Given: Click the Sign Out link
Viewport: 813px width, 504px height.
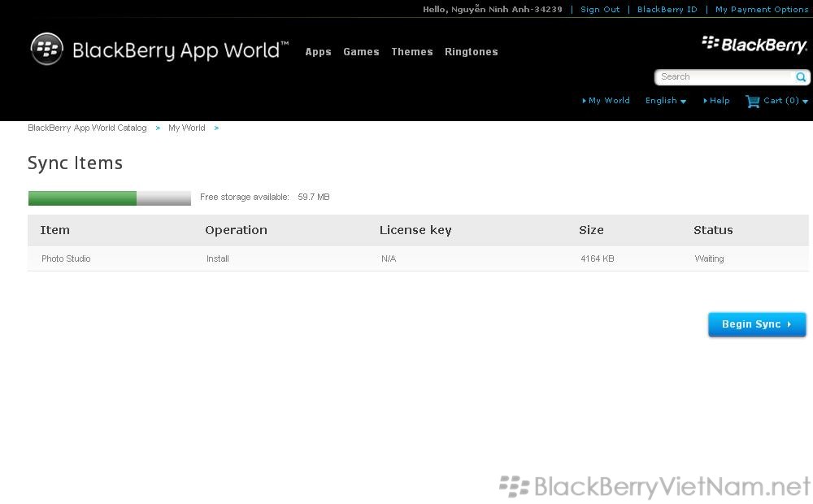Looking at the screenshot, I should click(x=600, y=9).
